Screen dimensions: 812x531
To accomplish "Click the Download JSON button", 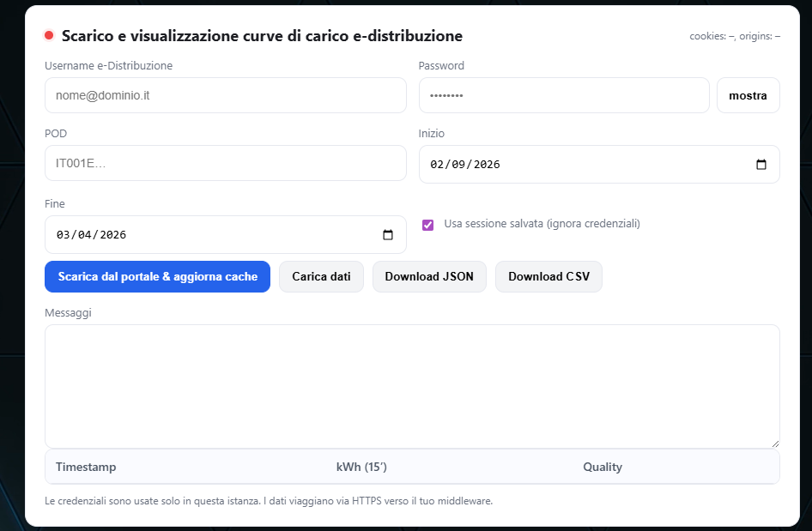I will click(x=429, y=277).
